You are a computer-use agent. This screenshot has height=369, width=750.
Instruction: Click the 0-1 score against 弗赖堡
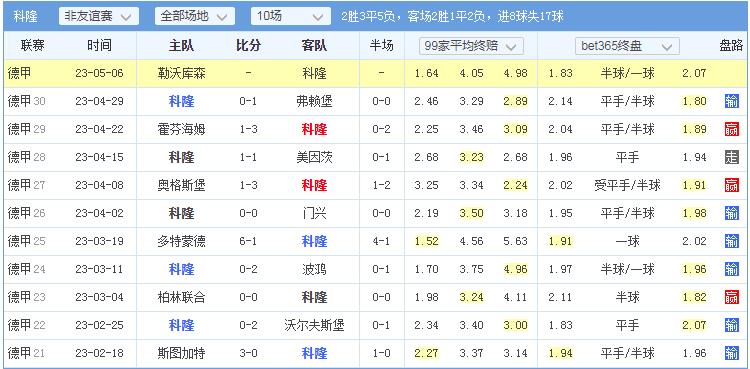coord(248,101)
